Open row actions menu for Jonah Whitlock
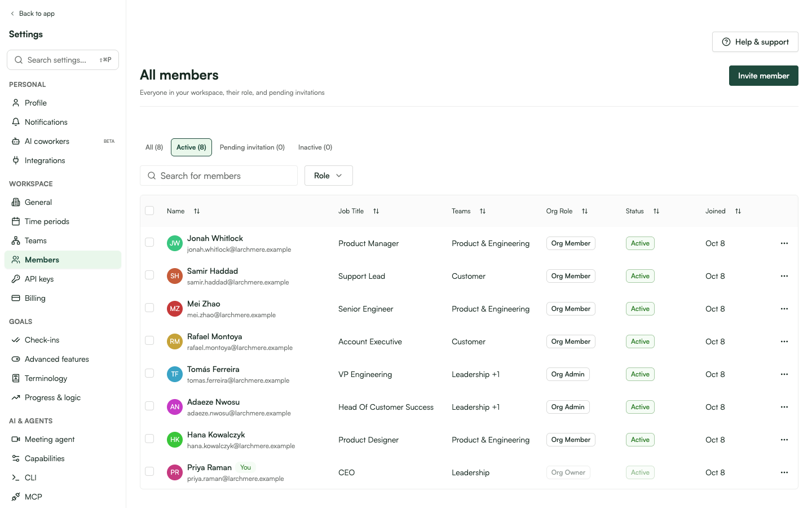 (784, 243)
